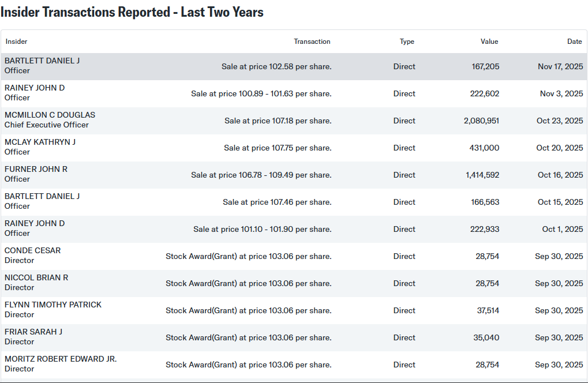Click the Value column header
Viewport: 588px width, 383px height.
click(489, 42)
